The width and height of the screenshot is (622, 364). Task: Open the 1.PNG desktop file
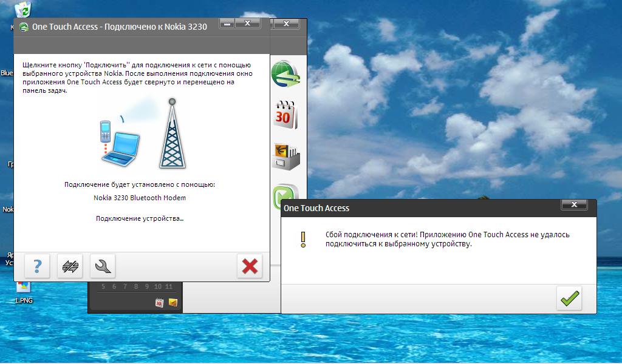pos(24,293)
